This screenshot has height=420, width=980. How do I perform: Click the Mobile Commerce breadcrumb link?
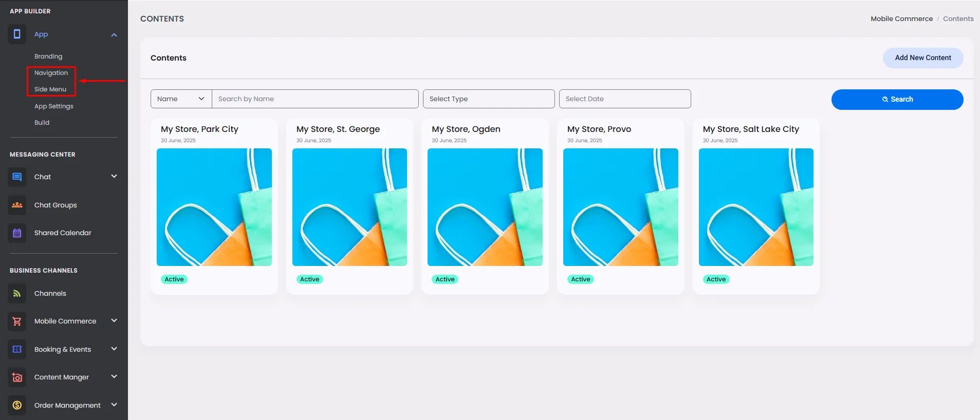901,18
